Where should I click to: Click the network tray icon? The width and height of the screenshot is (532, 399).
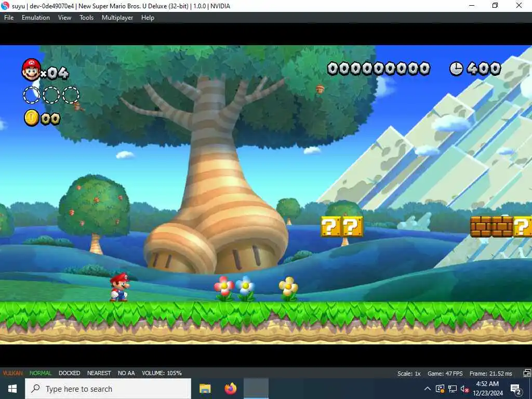point(453,389)
